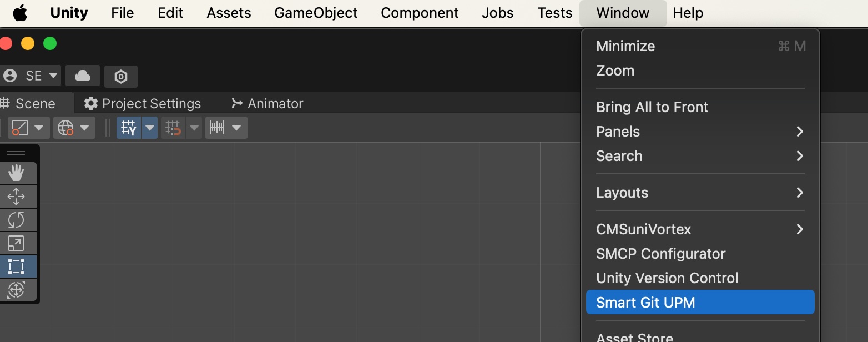Select the Transform tool
The width and height of the screenshot is (868, 342).
[16, 290]
